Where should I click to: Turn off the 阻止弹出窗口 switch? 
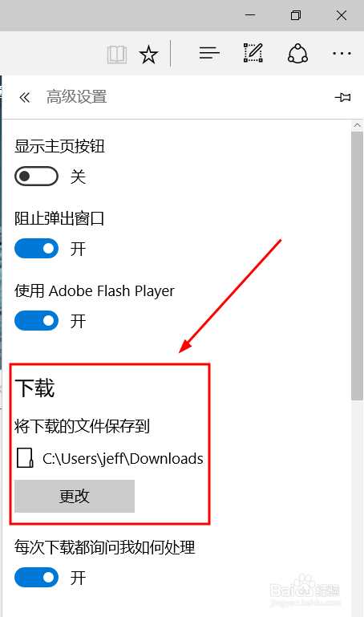pyautogui.click(x=36, y=248)
